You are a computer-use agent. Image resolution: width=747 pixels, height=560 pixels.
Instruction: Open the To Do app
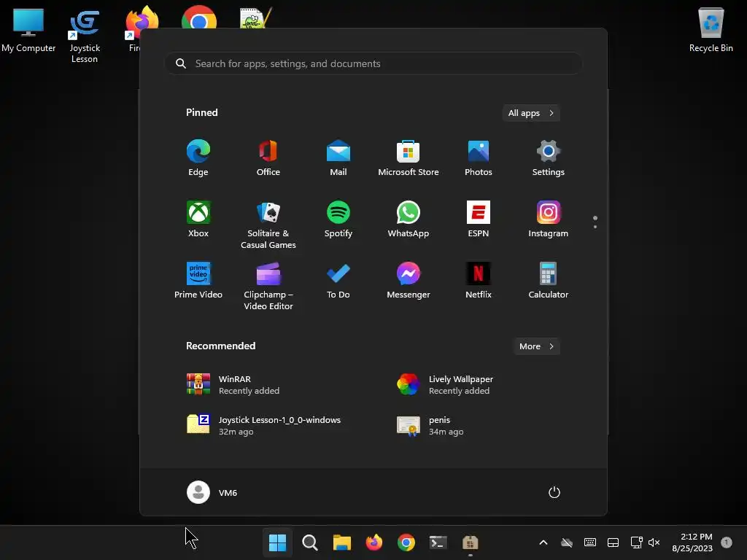click(x=338, y=281)
